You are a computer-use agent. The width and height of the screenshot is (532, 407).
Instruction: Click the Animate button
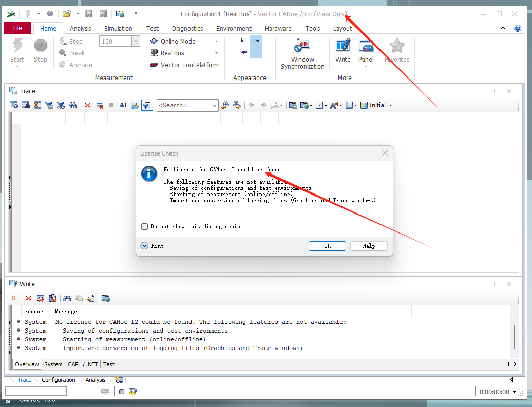pos(75,65)
